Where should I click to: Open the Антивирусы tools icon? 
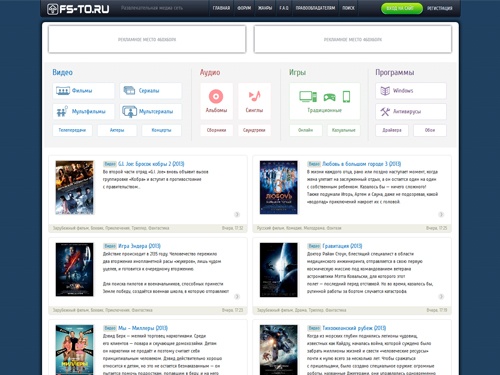point(385,111)
